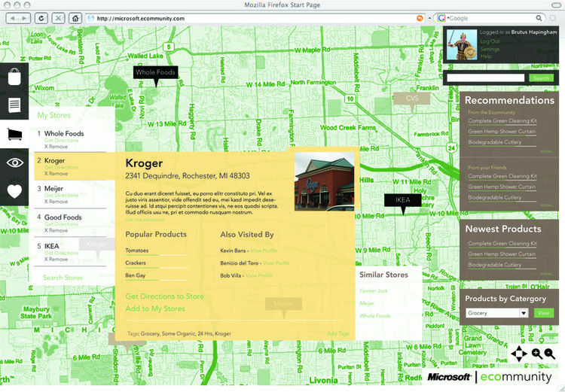Get directions to Meijer in My Stores
This screenshot has height=392, width=565.
click(61, 195)
